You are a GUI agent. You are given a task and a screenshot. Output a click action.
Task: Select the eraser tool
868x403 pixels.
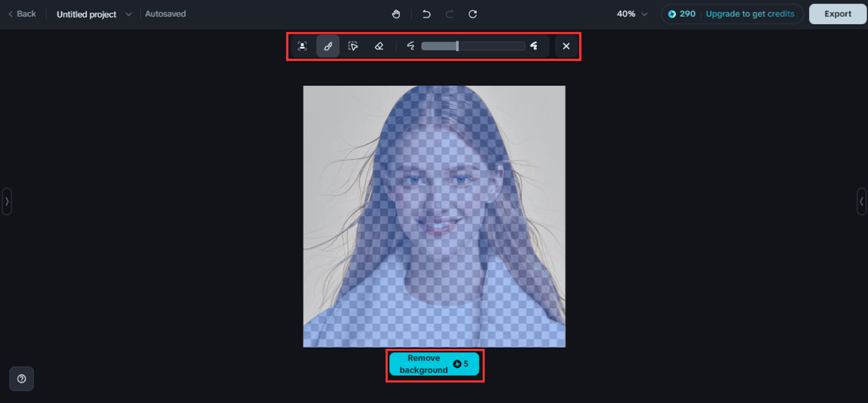coord(379,46)
